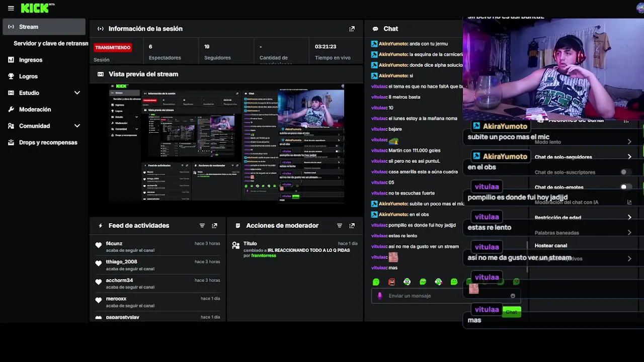Click the profile avatar at top right
The image size is (644, 362).
click(x=640, y=8)
